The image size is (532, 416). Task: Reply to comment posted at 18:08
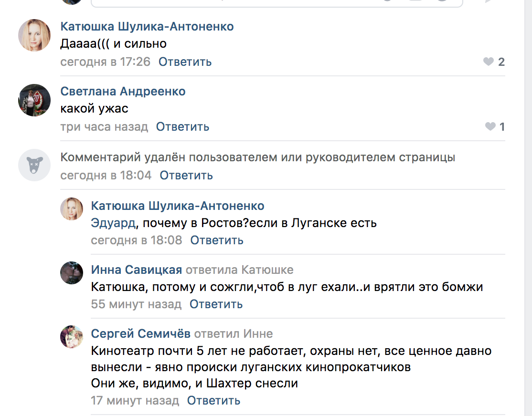pos(217,240)
